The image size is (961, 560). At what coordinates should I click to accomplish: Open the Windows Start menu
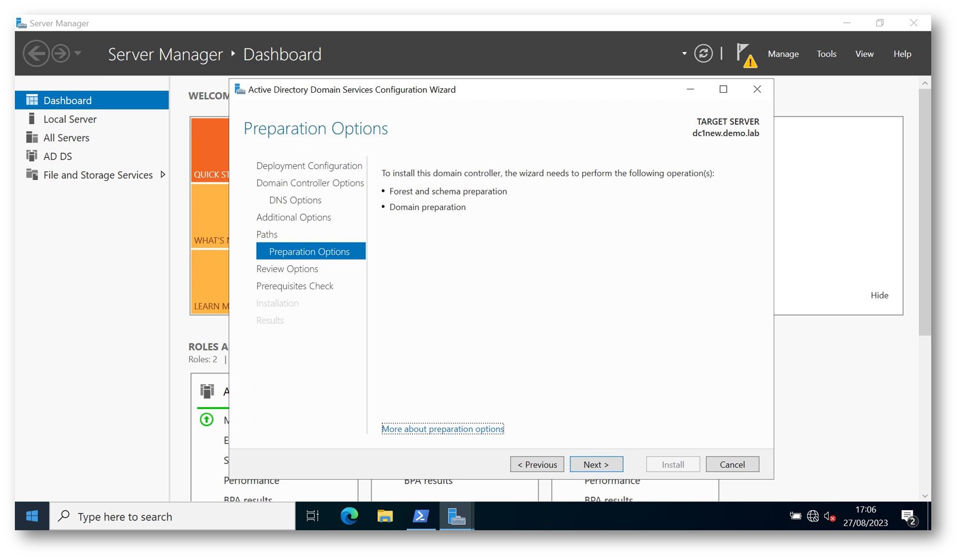click(x=32, y=516)
